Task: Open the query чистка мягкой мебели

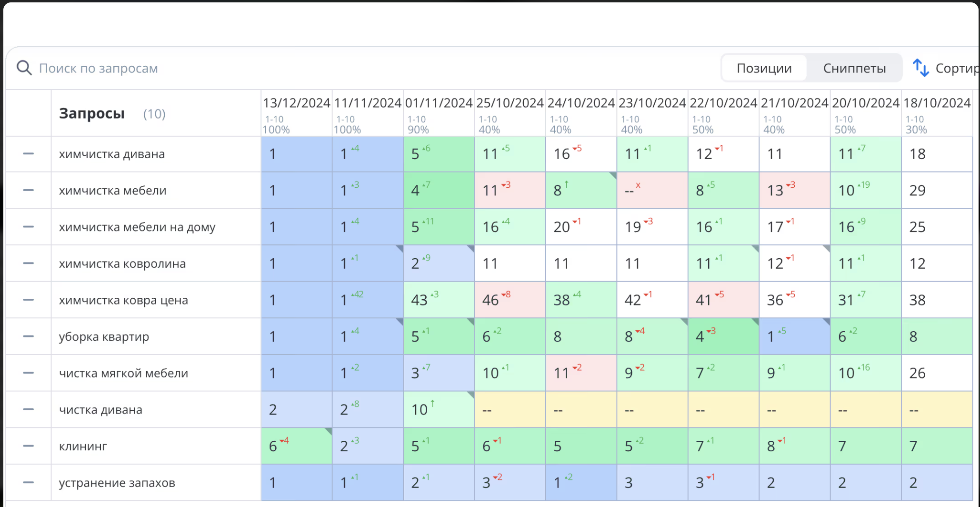Action: click(x=123, y=373)
